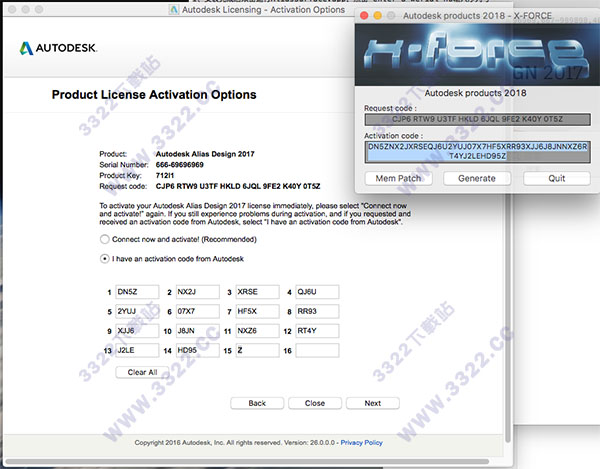Click the empty activation field 16
Viewport: 600px width, 469px height.
[317, 350]
